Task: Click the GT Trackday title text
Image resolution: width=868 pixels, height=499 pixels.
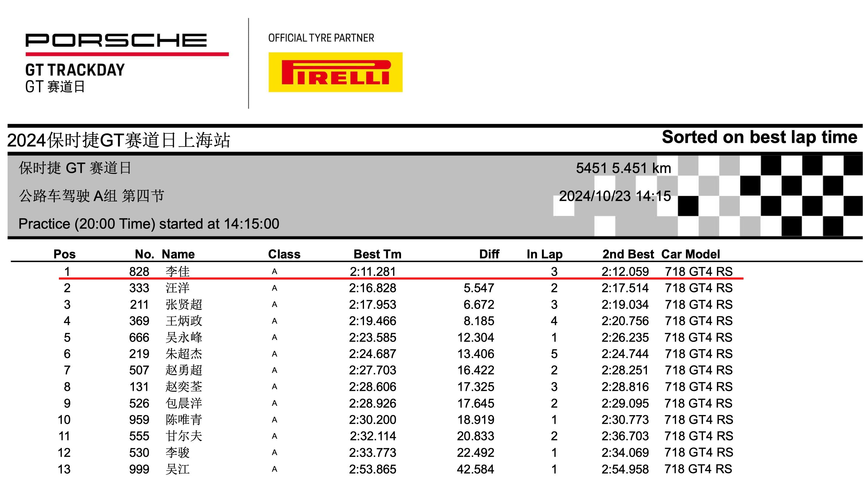Action: [75, 70]
